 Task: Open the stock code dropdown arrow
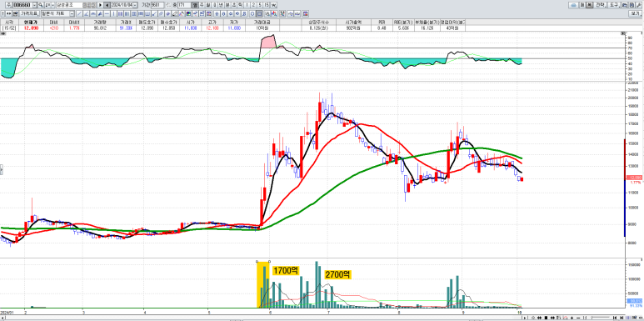34,5
